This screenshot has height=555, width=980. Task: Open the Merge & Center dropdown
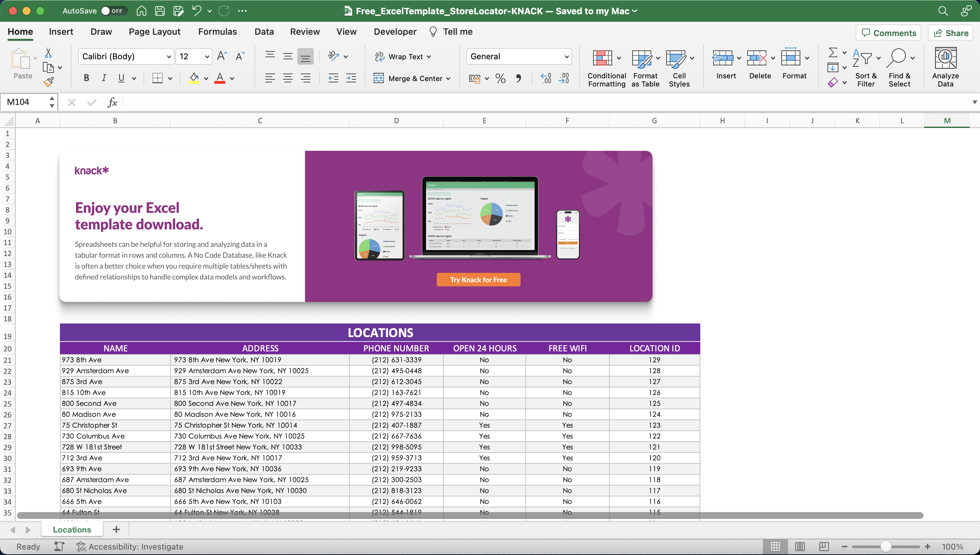coord(448,78)
